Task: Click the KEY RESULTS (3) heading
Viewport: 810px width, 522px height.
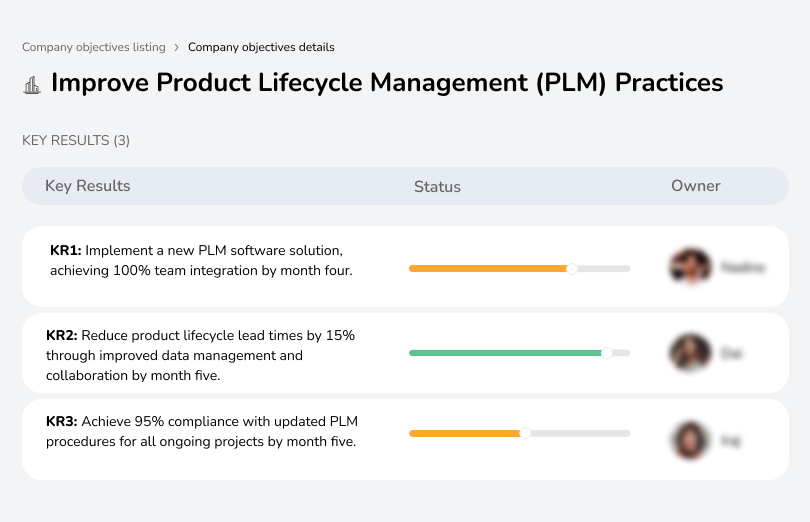Action: click(76, 141)
